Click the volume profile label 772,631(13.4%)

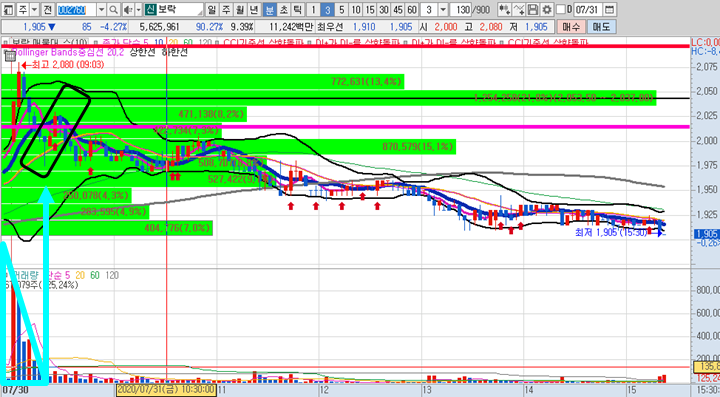pos(366,82)
